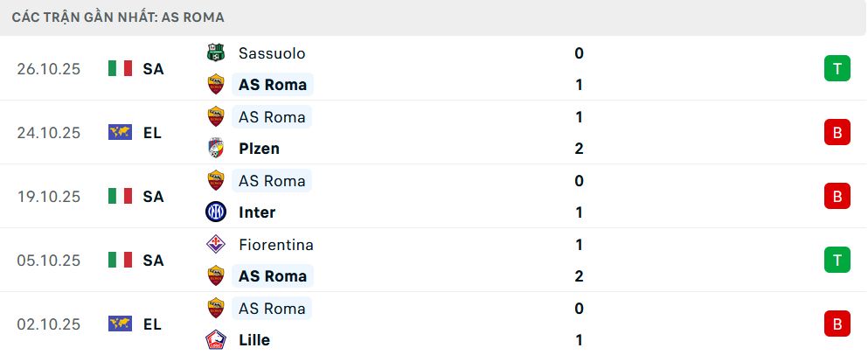Click the Europa League flag icon for 24.10.25
This screenshot has height=355, width=868.
120,132
